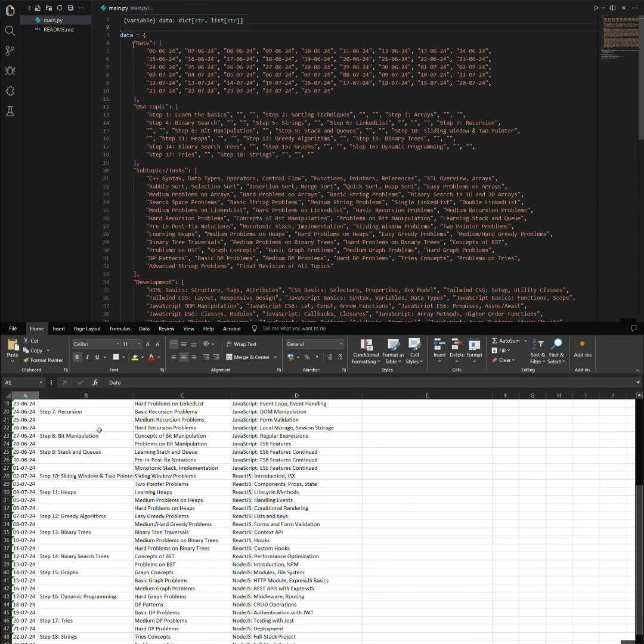Click the New File icon in VS Code explorer
Viewport: 644px width, 644px height.
pos(38,8)
